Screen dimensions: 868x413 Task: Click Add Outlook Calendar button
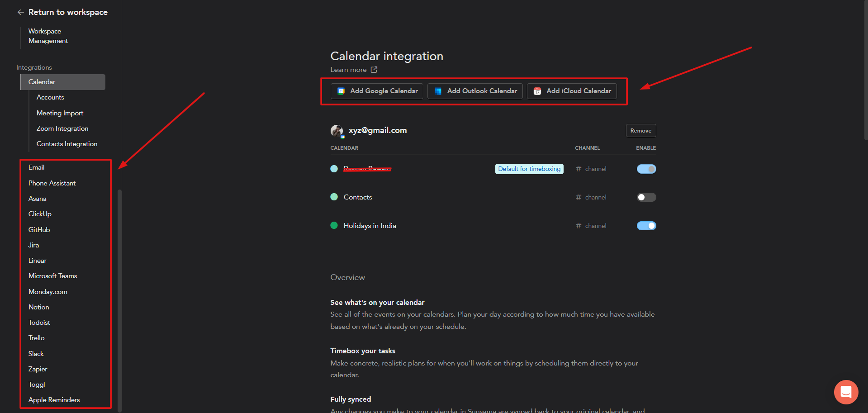[475, 91]
